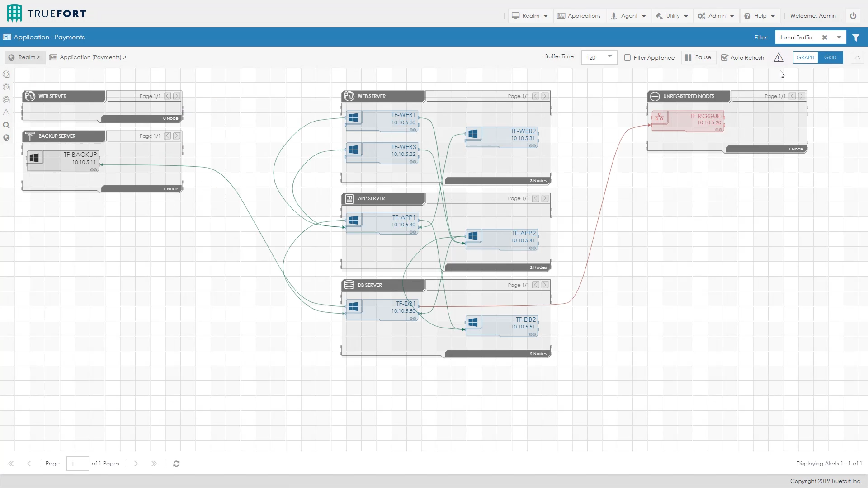Open the Filter dropdown arrow
868x488 pixels.
839,38
